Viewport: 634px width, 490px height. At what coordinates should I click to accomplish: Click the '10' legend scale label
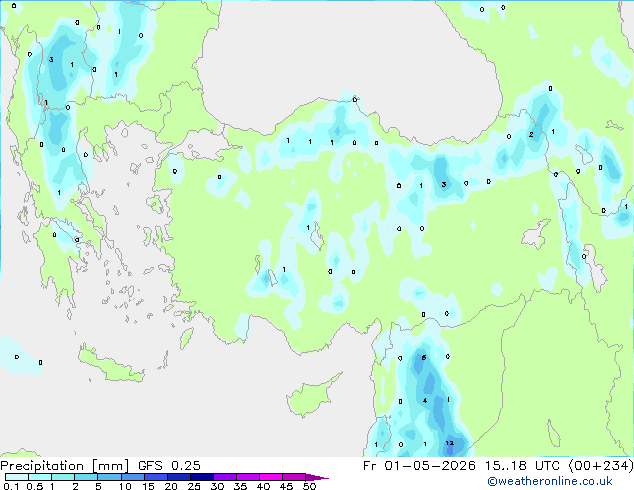click(125, 486)
